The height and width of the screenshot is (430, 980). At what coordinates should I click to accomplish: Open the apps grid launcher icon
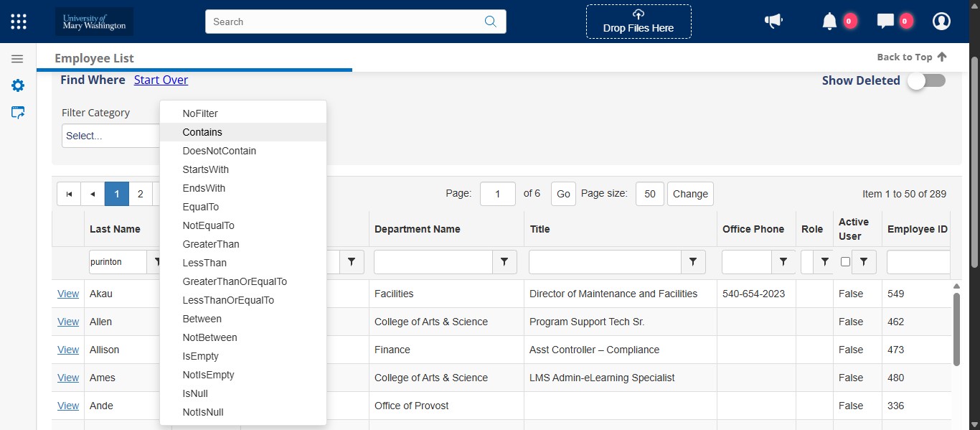click(19, 22)
